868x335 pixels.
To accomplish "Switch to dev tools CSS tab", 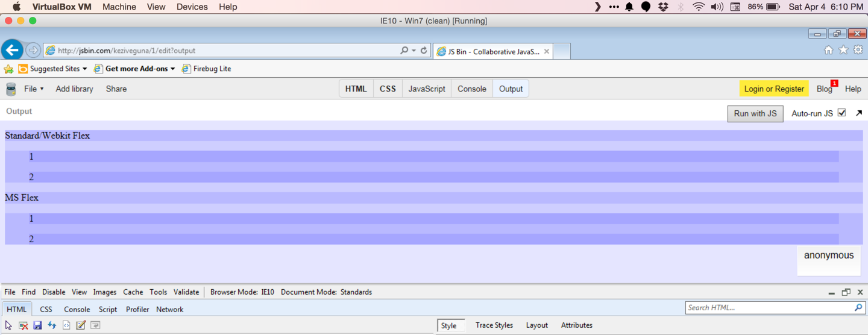I will [x=46, y=309].
